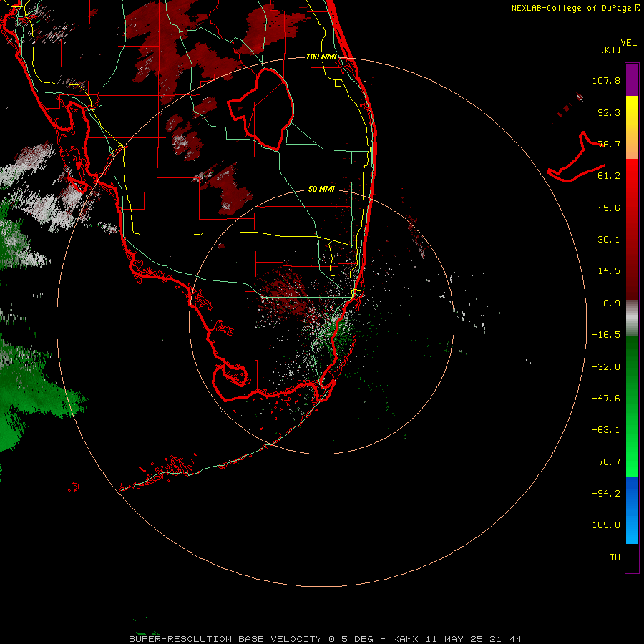The image size is (644, 644).
Task: Click the 107.8 velocity scale value
Action: pyautogui.click(x=606, y=80)
